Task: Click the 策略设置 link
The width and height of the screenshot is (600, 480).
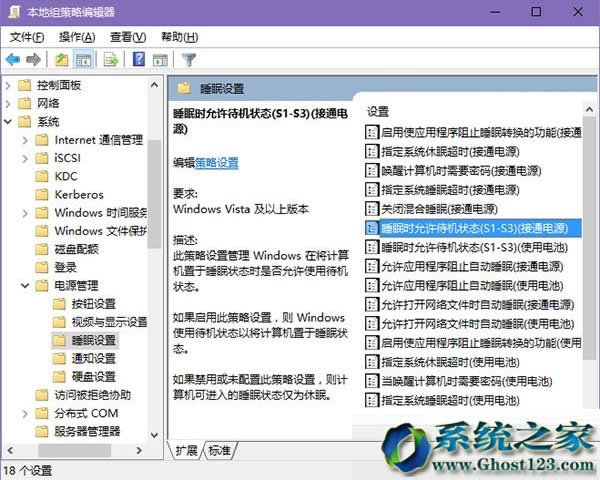Action: pyautogui.click(x=217, y=163)
